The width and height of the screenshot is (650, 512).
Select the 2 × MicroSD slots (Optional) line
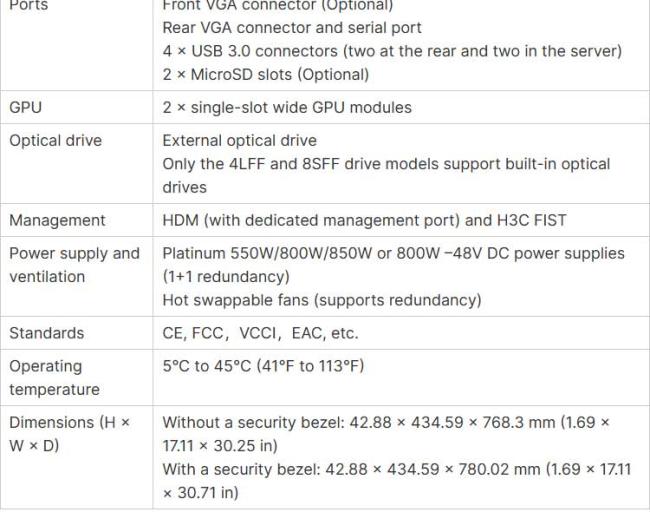click(266, 75)
